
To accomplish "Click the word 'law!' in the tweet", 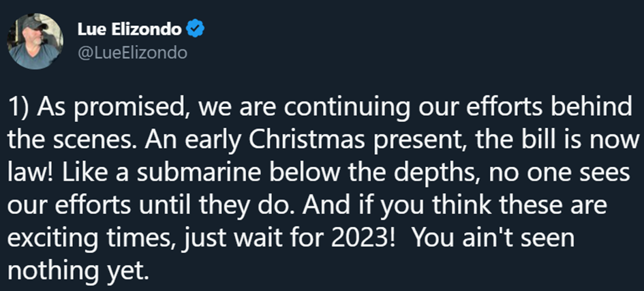I will tap(33, 174).
